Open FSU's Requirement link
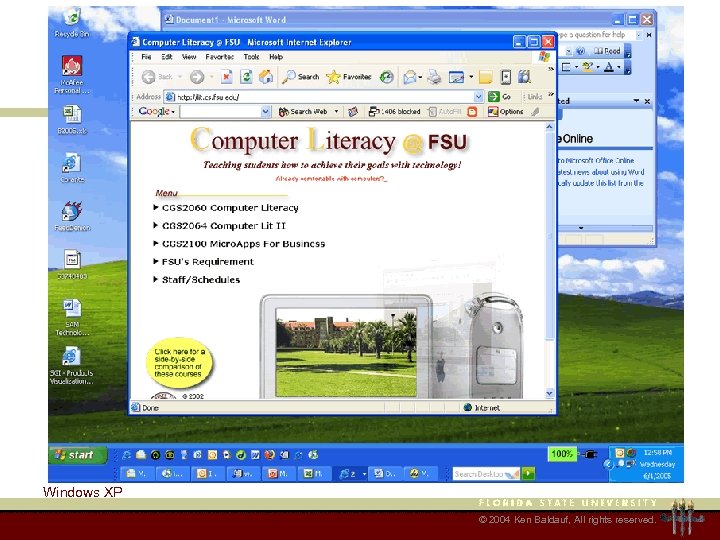The width and height of the screenshot is (720, 540). click(208, 262)
